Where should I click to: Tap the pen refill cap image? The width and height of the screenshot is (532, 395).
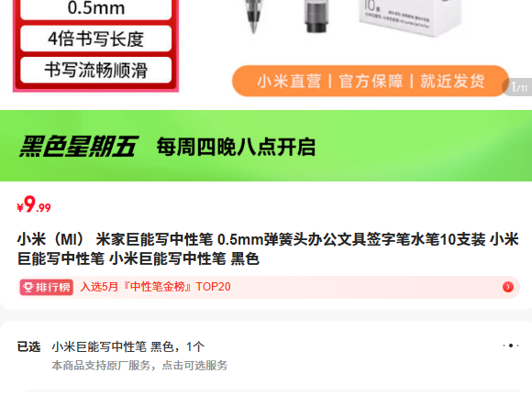pos(316,16)
